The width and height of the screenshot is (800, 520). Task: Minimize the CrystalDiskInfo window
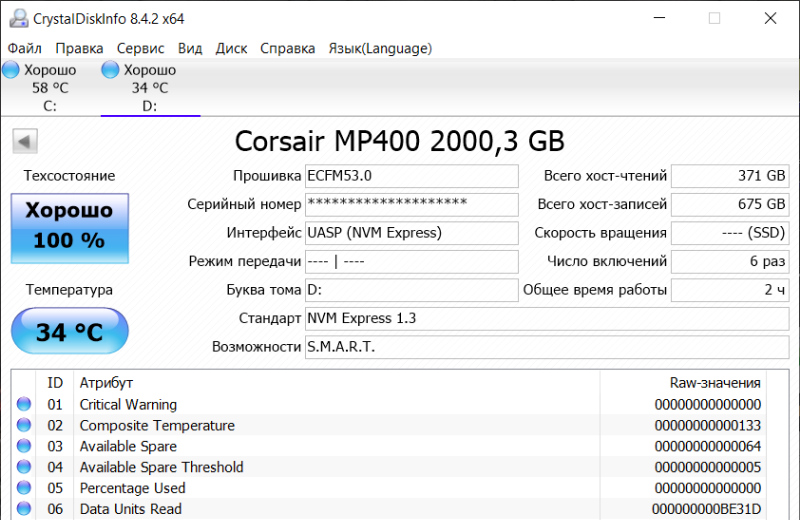pyautogui.click(x=660, y=18)
